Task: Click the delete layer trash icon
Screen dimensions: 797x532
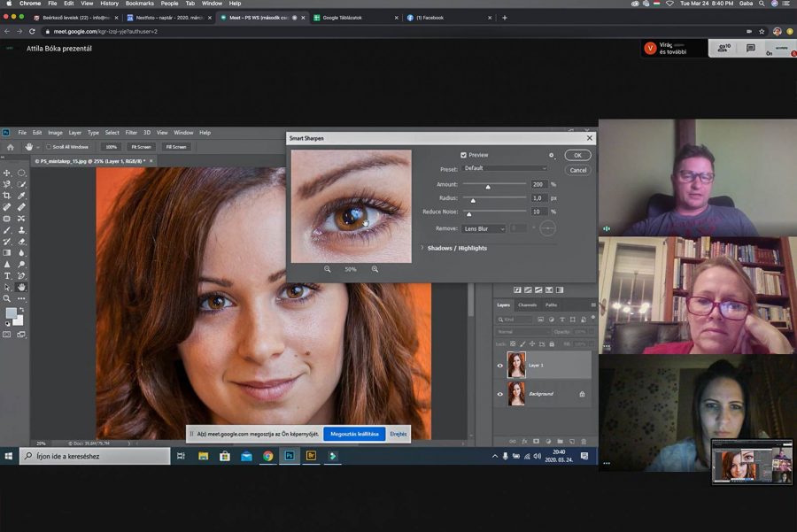Action: click(x=584, y=441)
